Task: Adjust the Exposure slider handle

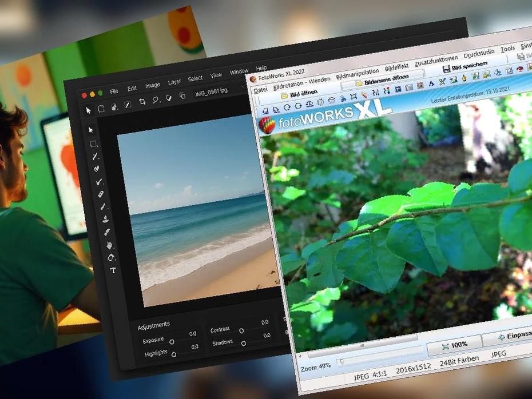Action: click(172, 341)
